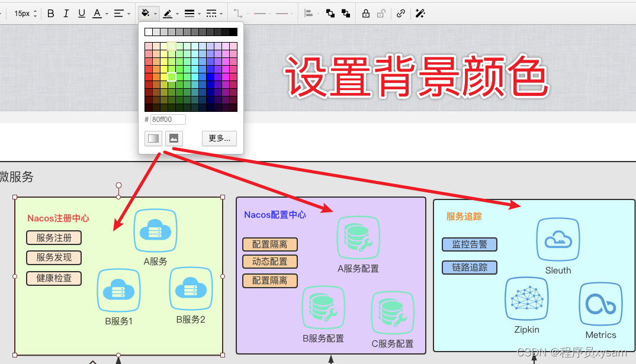The image size is (636, 364).
Task: Click the line width icon
Action: click(189, 14)
